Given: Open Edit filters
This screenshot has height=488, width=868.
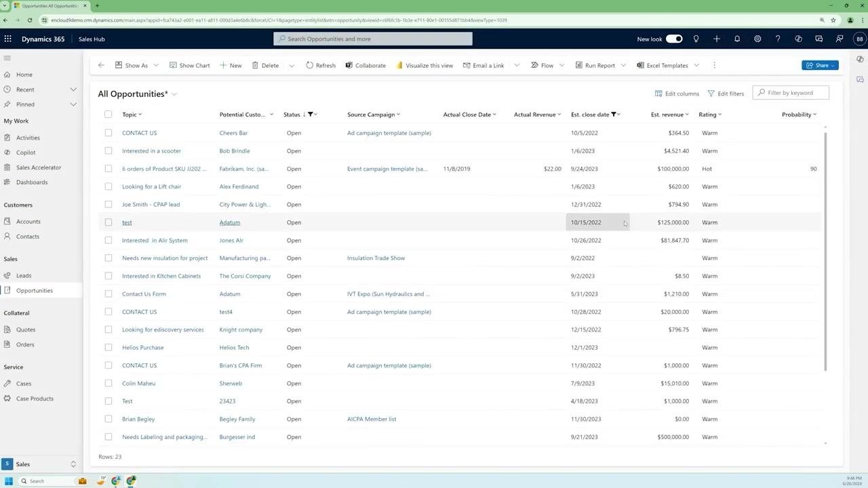Looking at the screenshot, I should pos(726,94).
